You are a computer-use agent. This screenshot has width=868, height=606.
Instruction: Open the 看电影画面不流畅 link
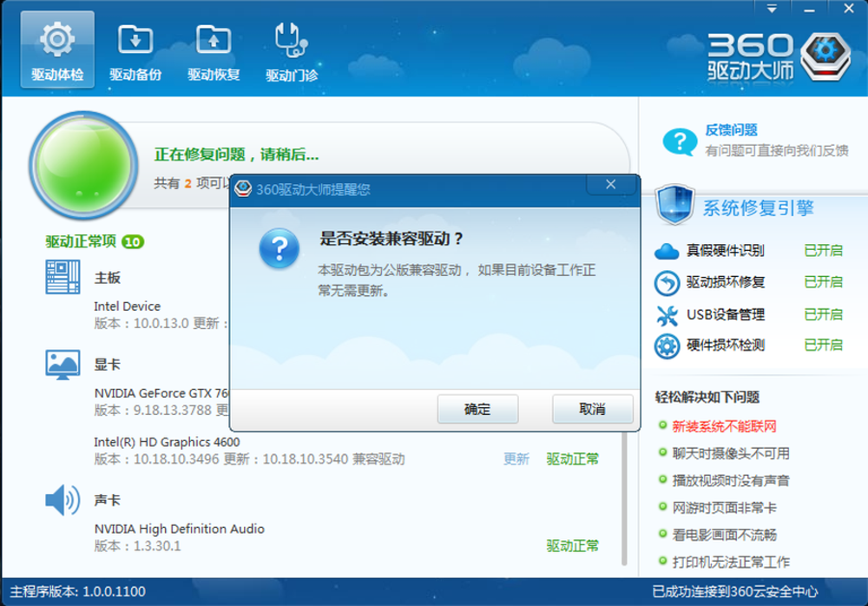point(724,535)
